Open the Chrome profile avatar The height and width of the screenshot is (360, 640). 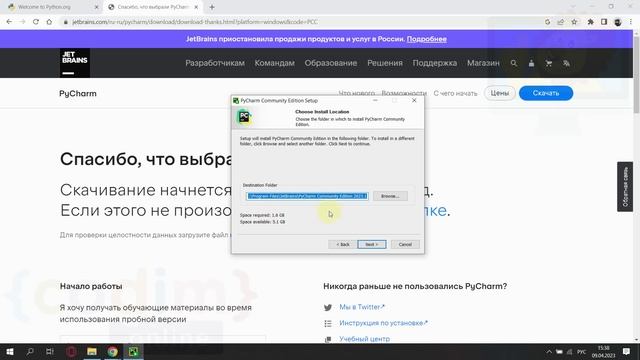[618, 22]
